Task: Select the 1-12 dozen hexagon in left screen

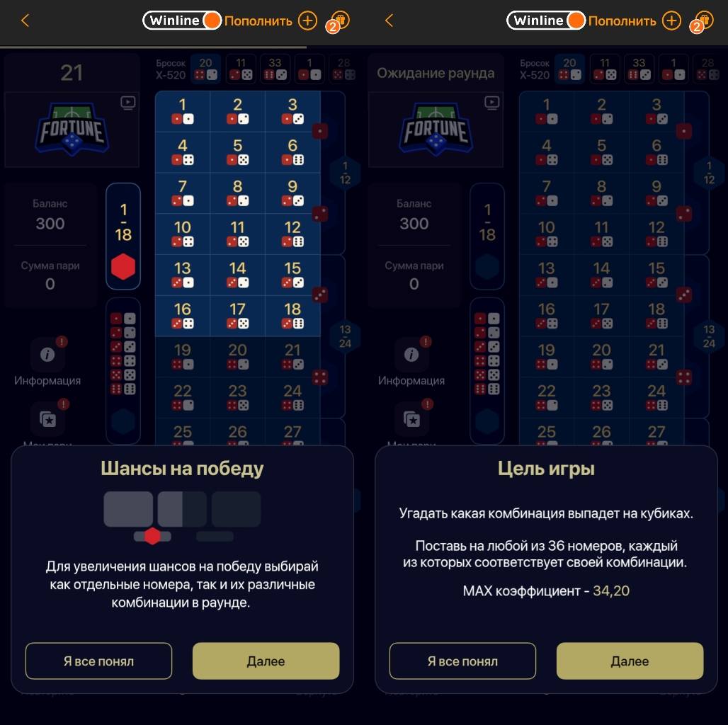Action: (345, 173)
